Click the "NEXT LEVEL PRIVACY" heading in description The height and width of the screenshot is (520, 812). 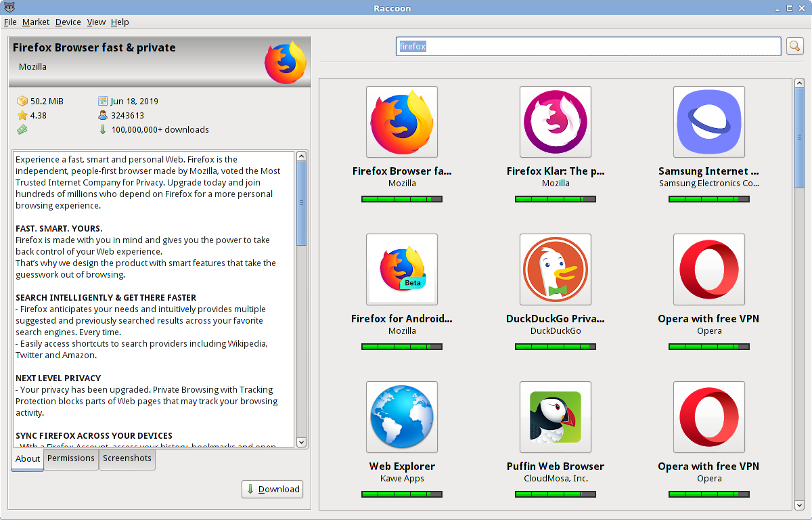pyautogui.click(x=58, y=378)
